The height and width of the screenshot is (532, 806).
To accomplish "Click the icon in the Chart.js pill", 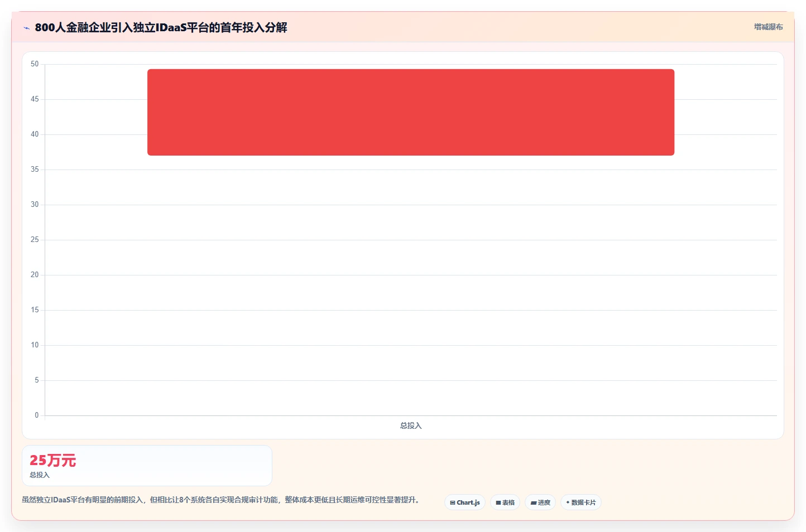I will (453, 503).
